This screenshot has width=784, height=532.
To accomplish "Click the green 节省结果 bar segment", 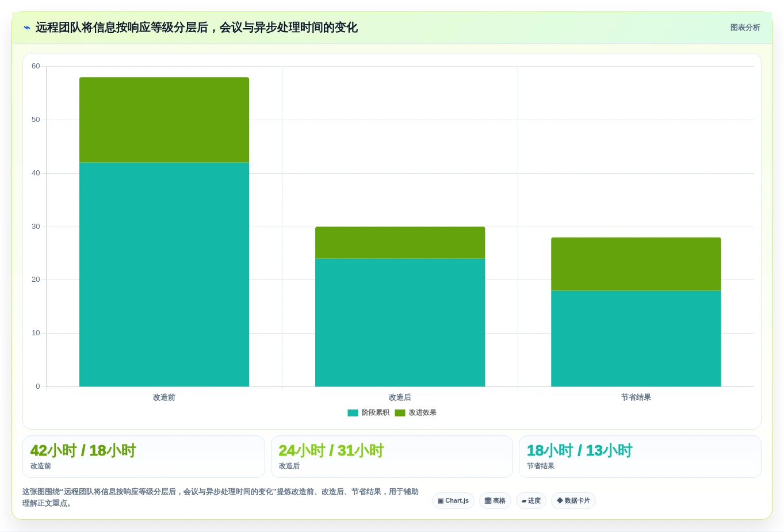I will [636, 264].
